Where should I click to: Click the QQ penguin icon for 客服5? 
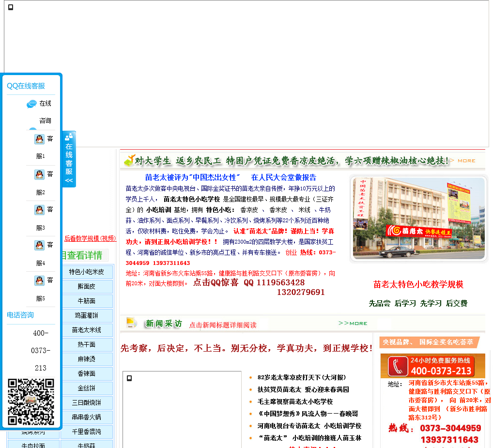click(x=39, y=280)
